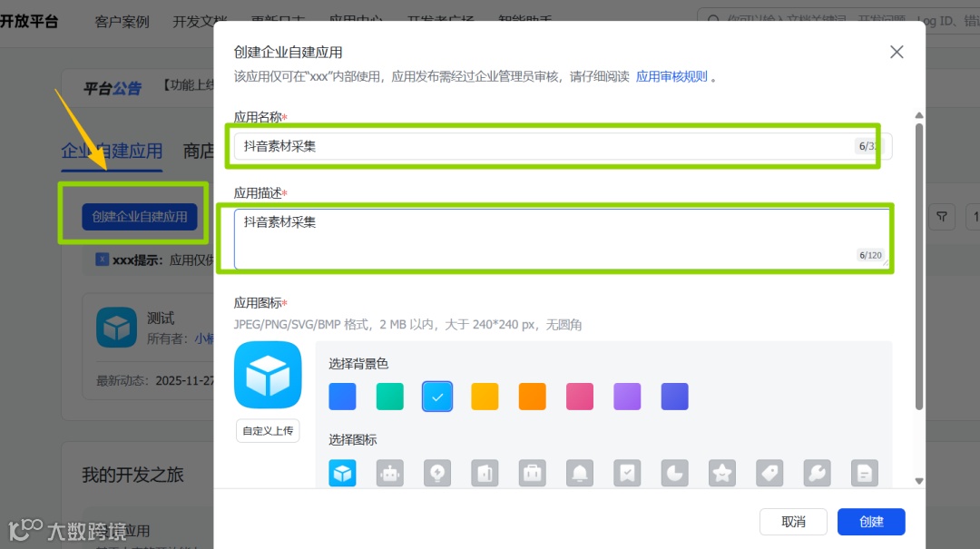Select the bookmark check app icon option
Screen dimensions: 980x549
[628, 473]
